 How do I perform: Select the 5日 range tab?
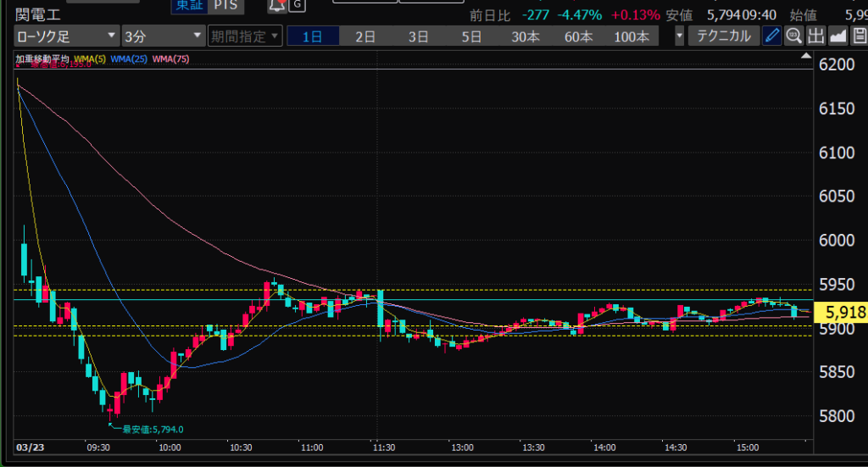tap(471, 36)
